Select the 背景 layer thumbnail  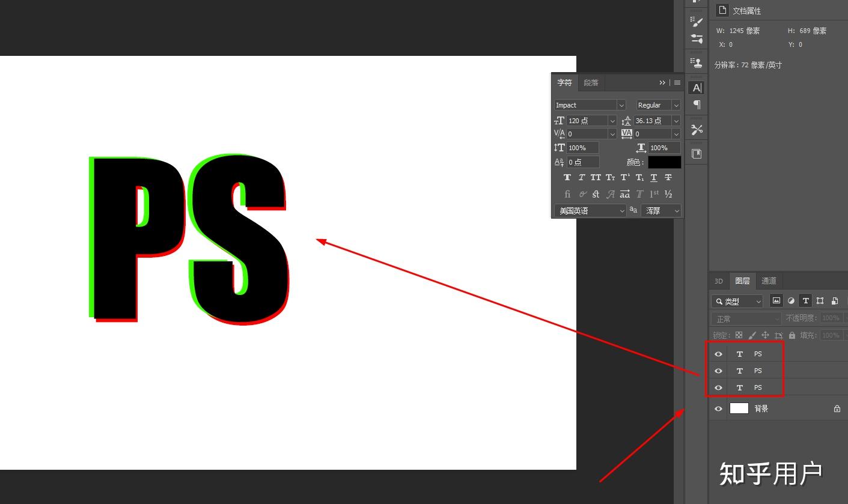point(739,408)
